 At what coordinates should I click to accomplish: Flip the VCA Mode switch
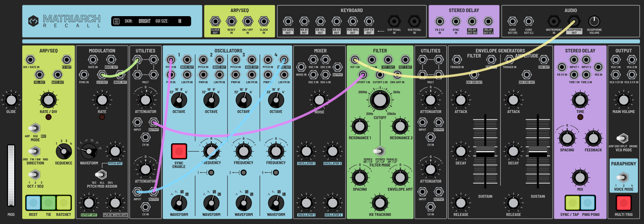coord(623,138)
